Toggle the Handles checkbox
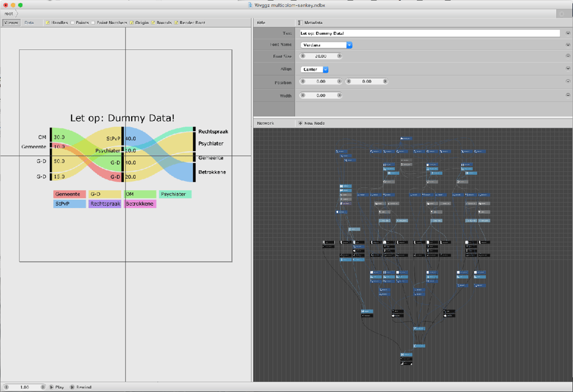 point(48,23)
